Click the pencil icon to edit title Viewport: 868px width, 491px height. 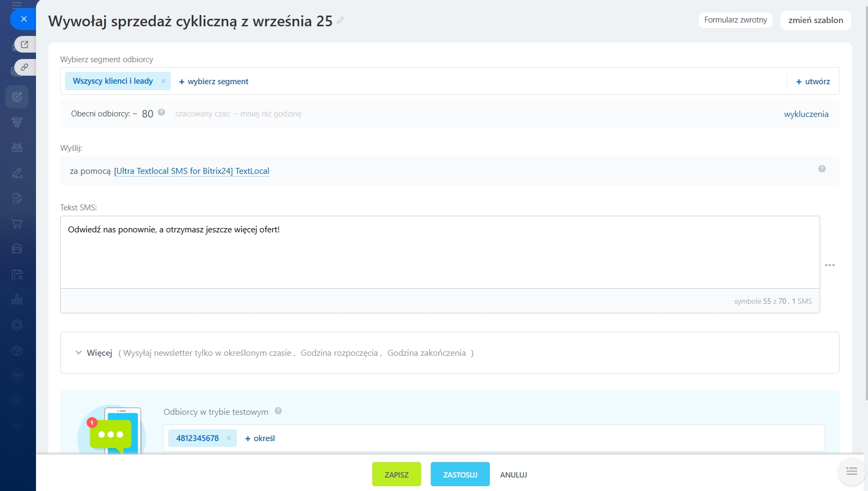pos(340,20)
